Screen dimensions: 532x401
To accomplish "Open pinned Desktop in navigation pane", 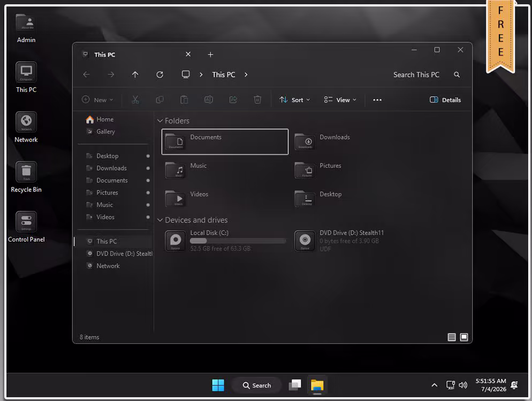I will [113, 156].
